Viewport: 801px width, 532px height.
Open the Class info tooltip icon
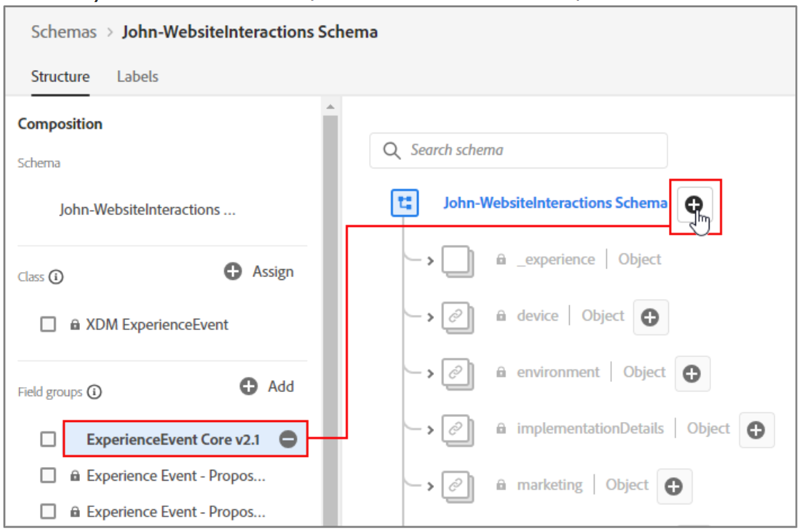point(56,277)
